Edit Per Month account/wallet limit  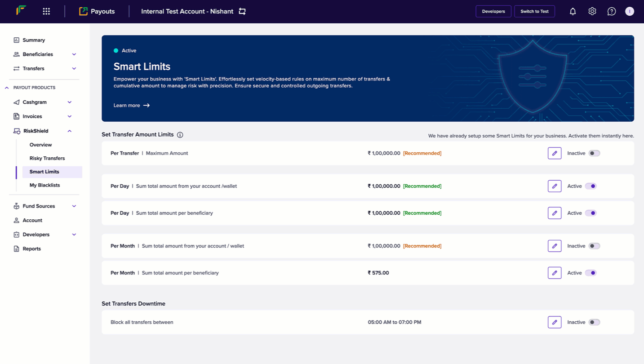[555, 246]
